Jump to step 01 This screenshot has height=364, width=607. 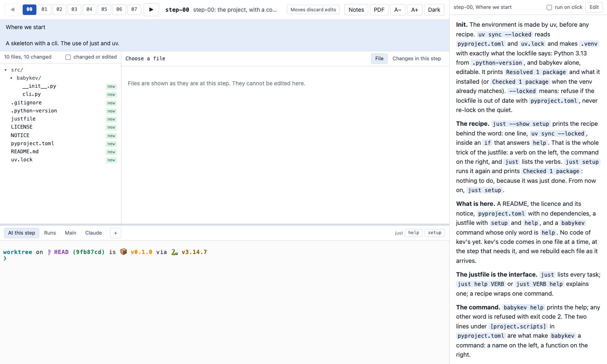[45, 9]
